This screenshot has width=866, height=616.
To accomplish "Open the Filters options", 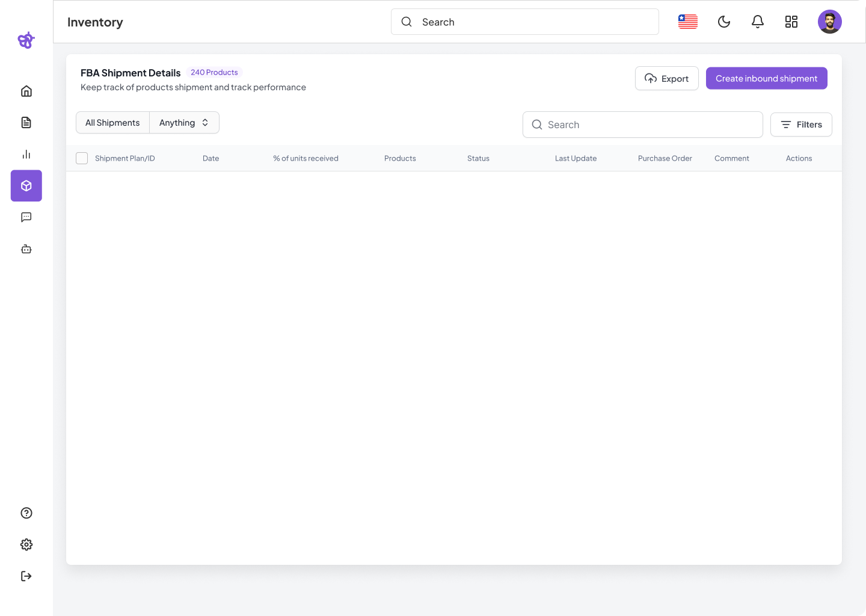I will [801, 125].
